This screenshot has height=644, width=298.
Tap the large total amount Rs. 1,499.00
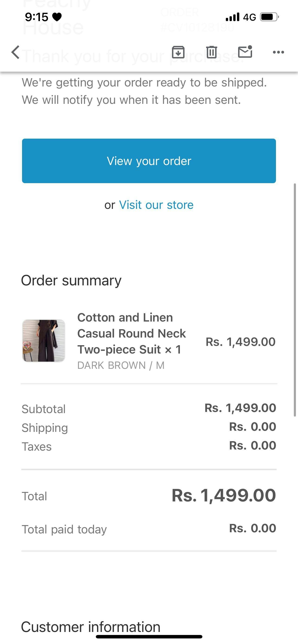point(224,495)
